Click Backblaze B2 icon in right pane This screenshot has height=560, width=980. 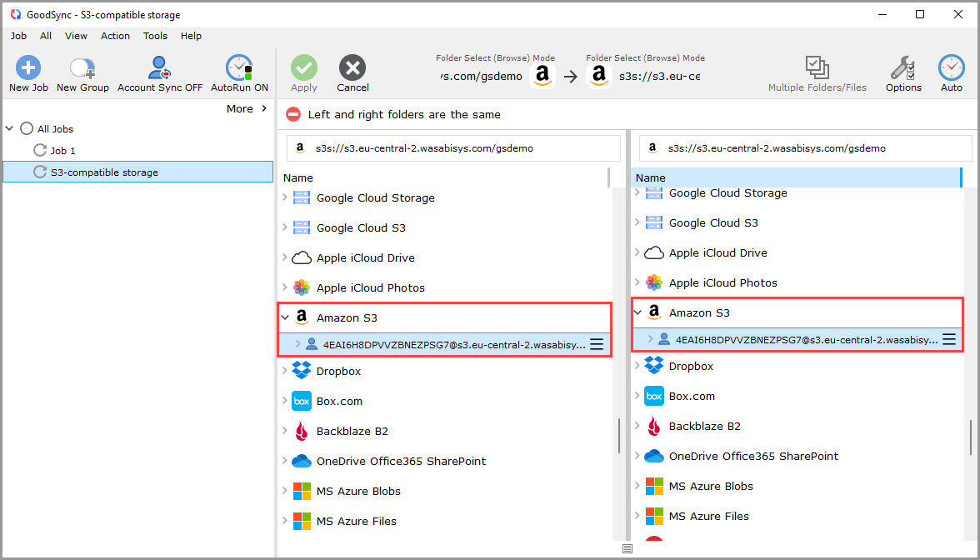point(653,427)
